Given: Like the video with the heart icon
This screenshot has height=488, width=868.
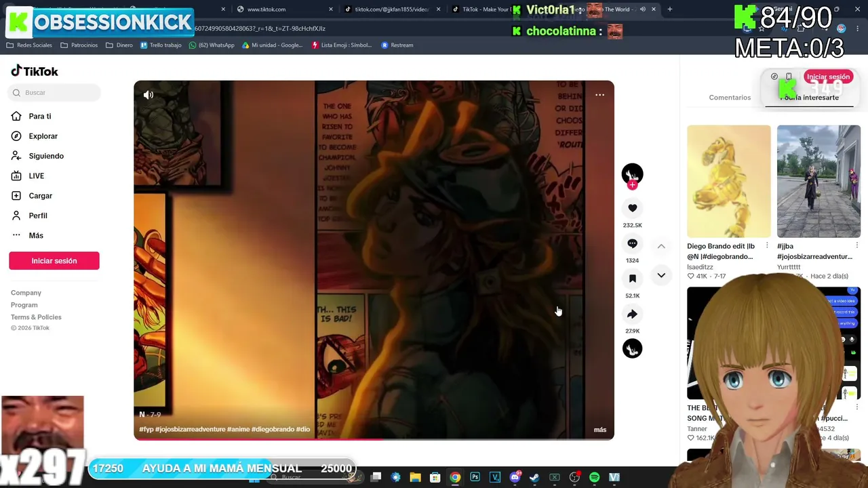Looking at the screenshot, I should (632, 208).
